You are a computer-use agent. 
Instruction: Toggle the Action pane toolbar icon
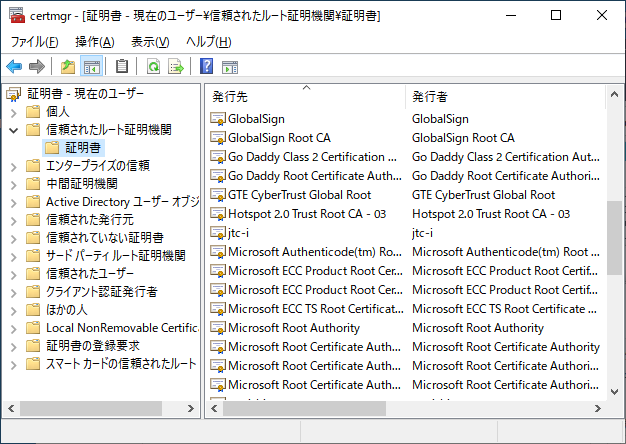point(230,67)
